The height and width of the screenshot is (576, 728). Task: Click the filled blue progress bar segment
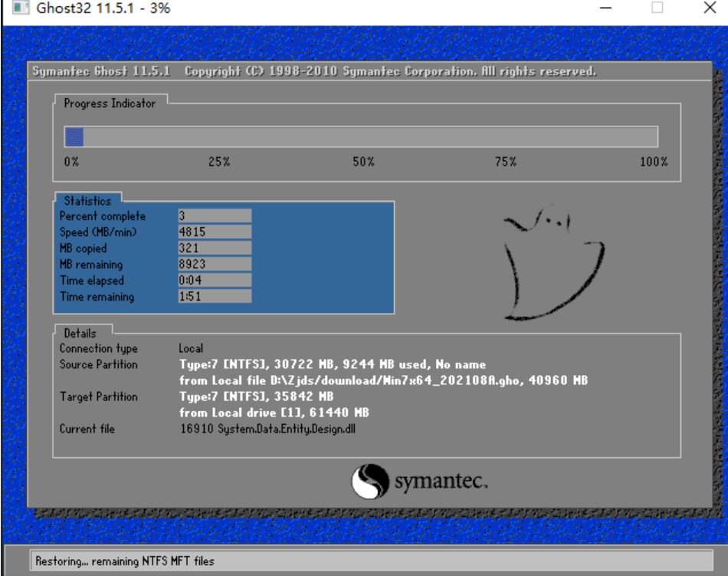tap(74, 137)
